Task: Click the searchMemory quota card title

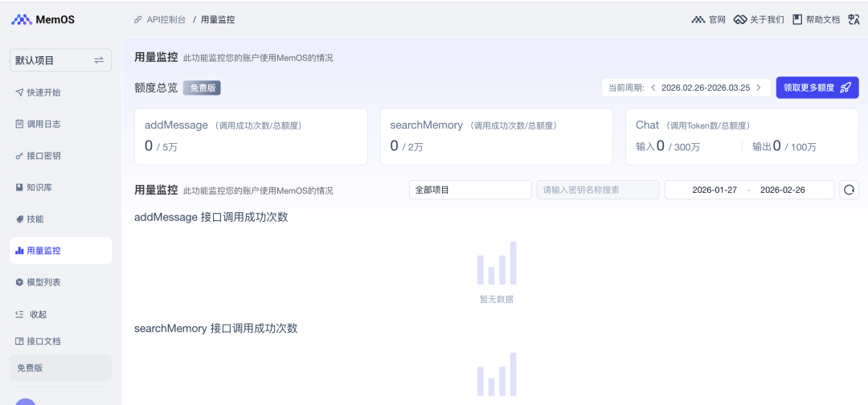Action: [x=426, y=125]
